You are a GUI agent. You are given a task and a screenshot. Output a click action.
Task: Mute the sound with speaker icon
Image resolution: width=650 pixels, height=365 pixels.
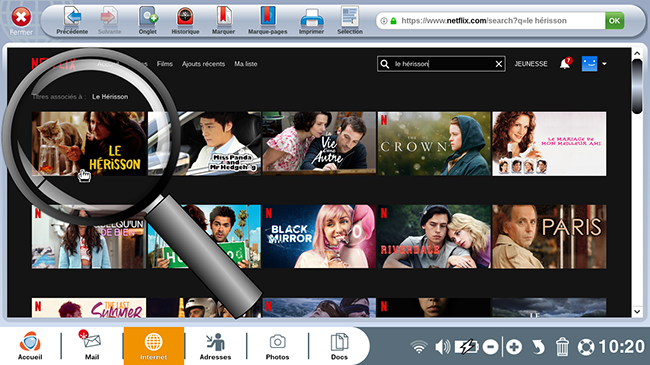(442, 347)
